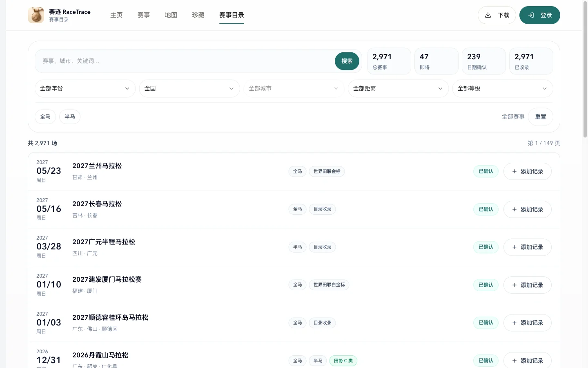Image resolution: width=588 pixels, height=368 pixels.
Task: Toggle the 全马 filter chip
Action: pyautogui.click(x=45, y=117)
